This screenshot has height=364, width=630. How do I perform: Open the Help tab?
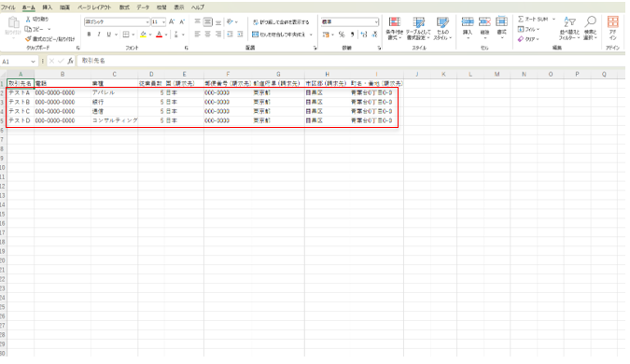tap(198, 7)
